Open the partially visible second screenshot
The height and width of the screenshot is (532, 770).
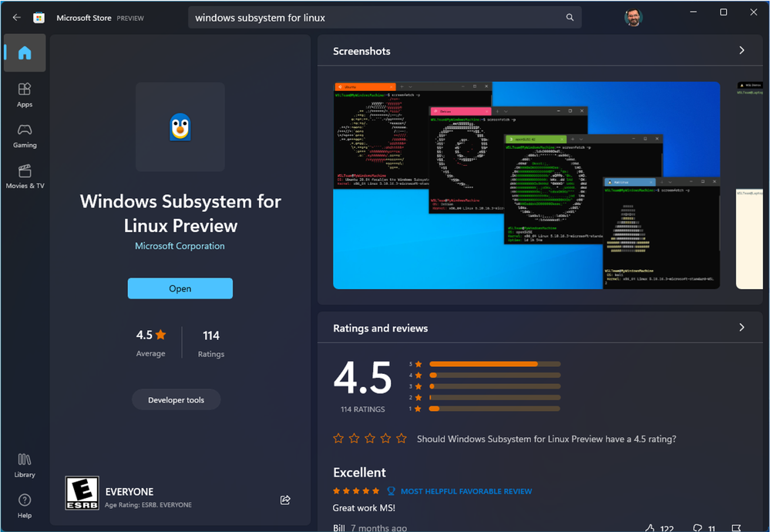[x=750, y=185]
